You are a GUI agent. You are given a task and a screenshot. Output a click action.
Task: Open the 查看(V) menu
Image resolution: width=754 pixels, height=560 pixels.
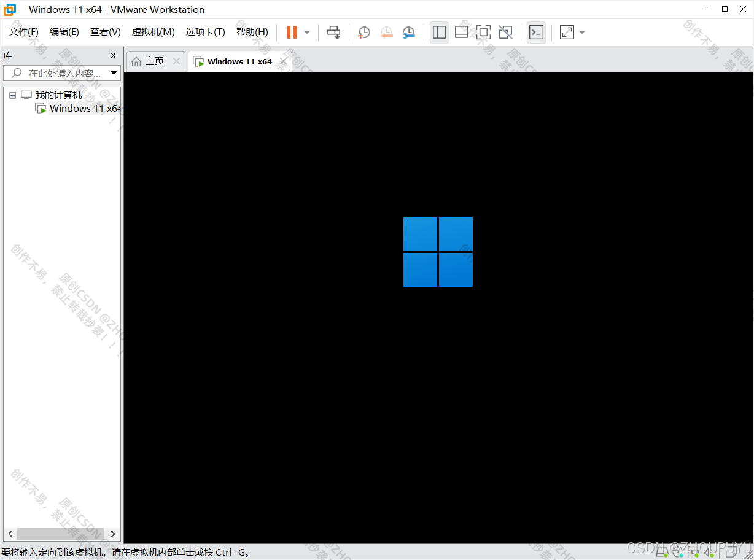point(106,32)
